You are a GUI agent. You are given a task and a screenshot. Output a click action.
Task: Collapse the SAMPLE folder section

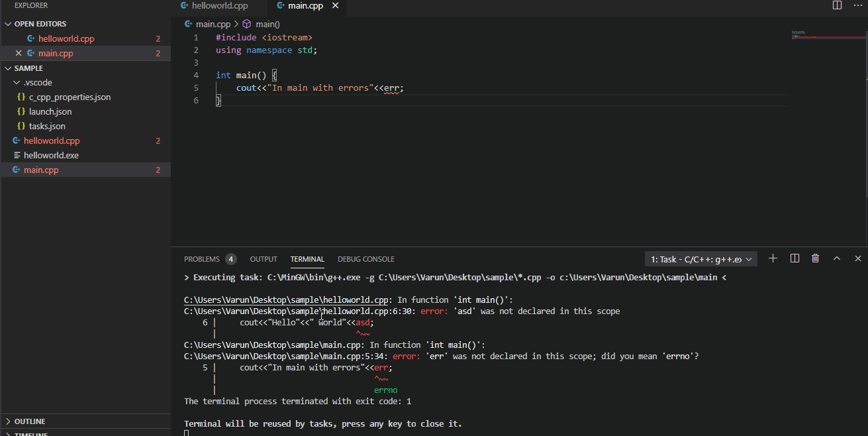(x=85, y=68)
